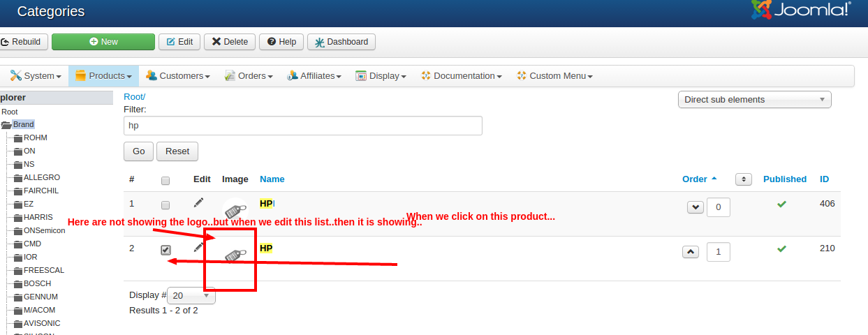Image resolution: width=868 pixels, height=335 pixels.
Task: Click the Joomla logo
Action: pyautogui.click(x=800, y=10)
